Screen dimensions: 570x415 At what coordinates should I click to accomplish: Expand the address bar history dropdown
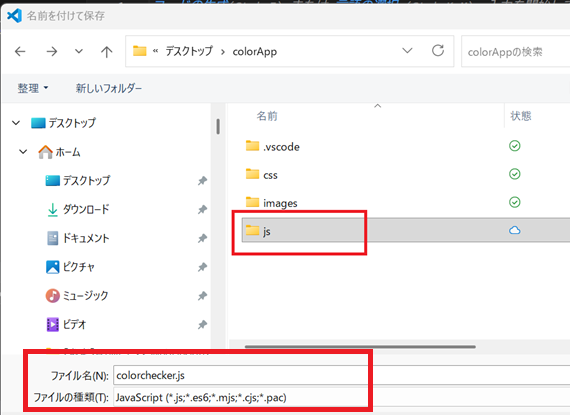coord(407,51)
